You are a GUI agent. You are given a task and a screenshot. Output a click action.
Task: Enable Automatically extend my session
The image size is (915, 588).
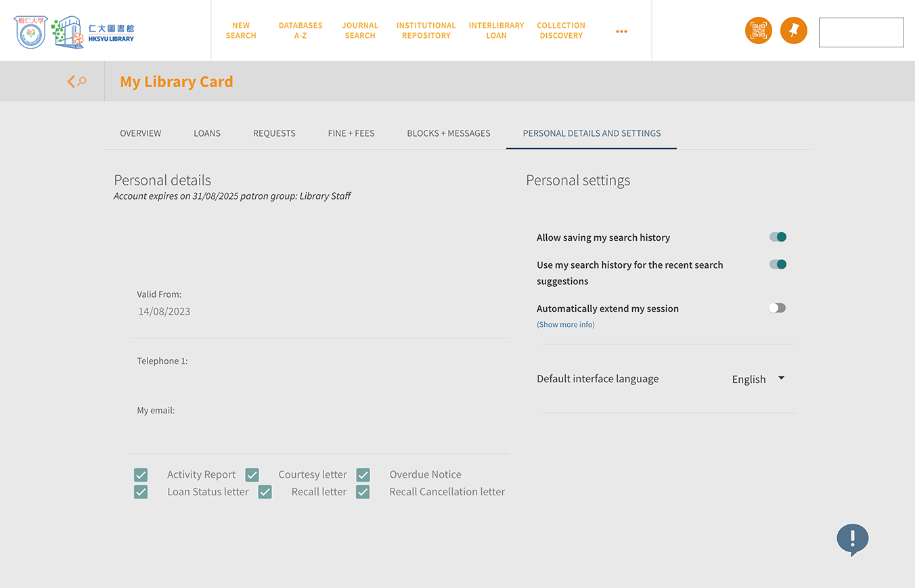(x=777, y=308)
